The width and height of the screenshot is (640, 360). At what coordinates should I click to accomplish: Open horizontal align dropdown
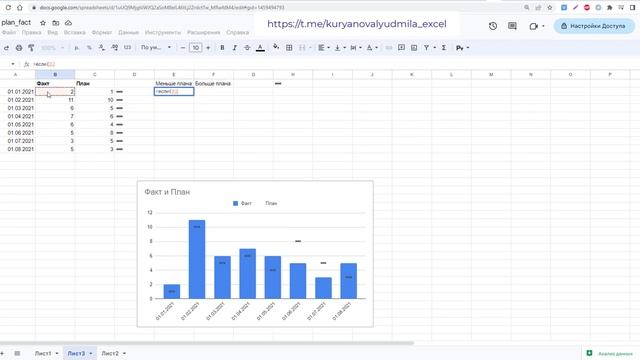[x=324, y=48]
